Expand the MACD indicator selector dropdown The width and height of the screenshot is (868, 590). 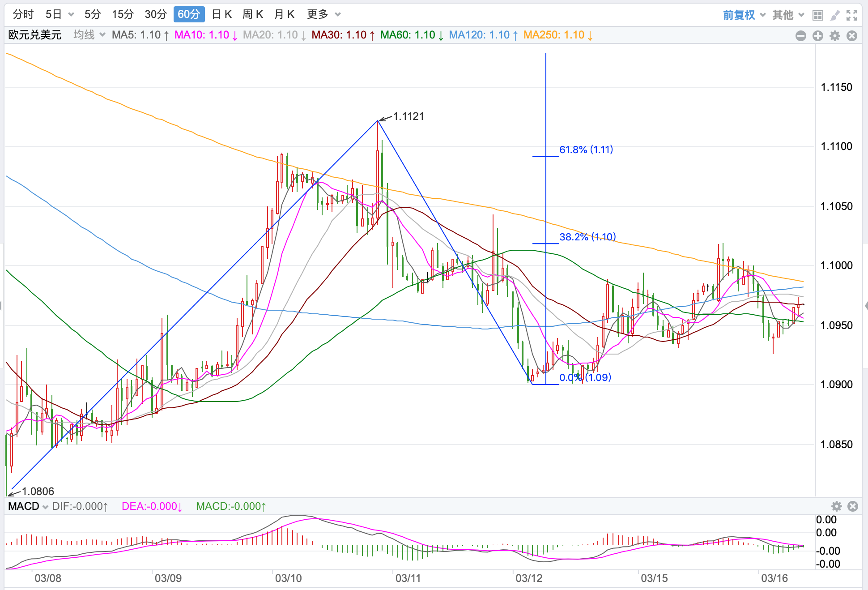[28, 506]
